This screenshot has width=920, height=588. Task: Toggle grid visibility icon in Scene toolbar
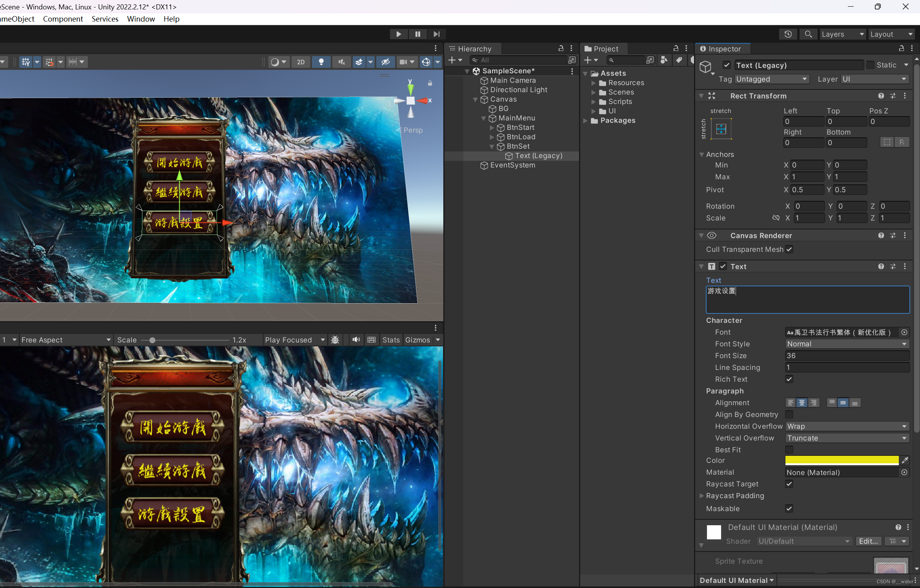(x=26, y=62)
